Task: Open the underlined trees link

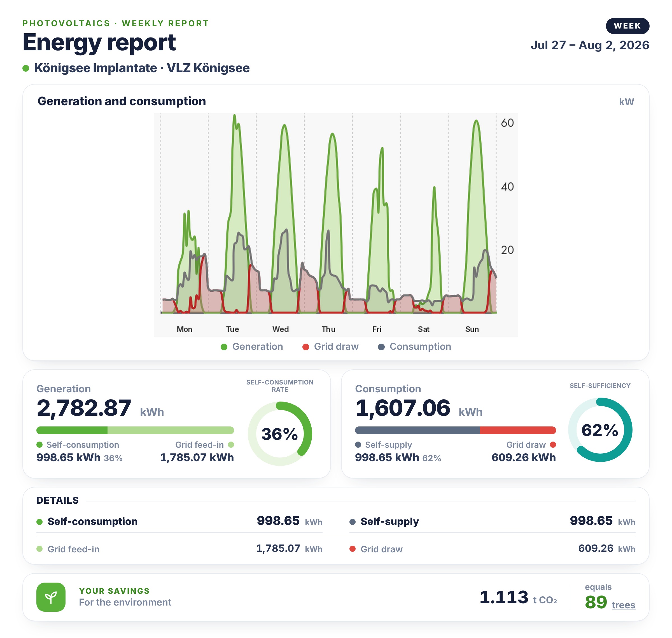Action: click(x=623, y=605)
